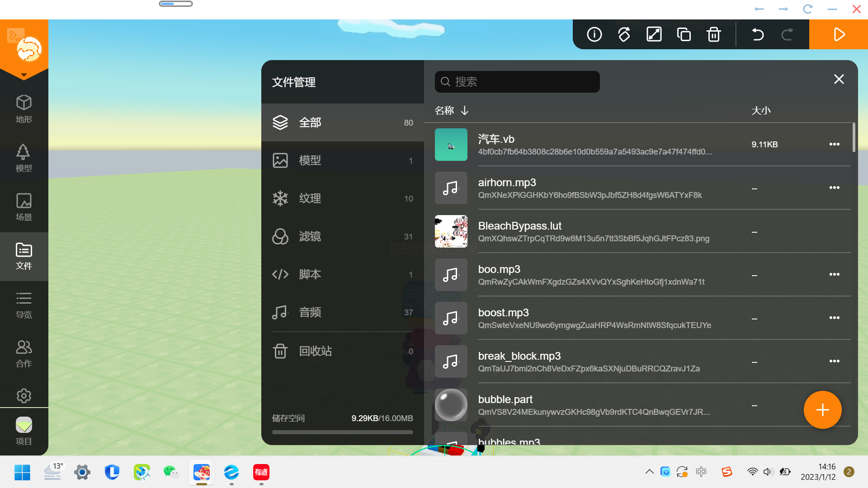
Task: Open WeChat from the taskbar
Action: click(171, 472)
